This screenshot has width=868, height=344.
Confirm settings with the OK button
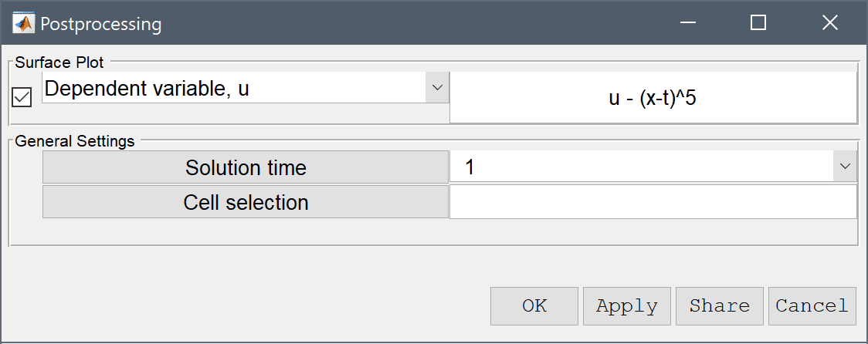[534, 306]
